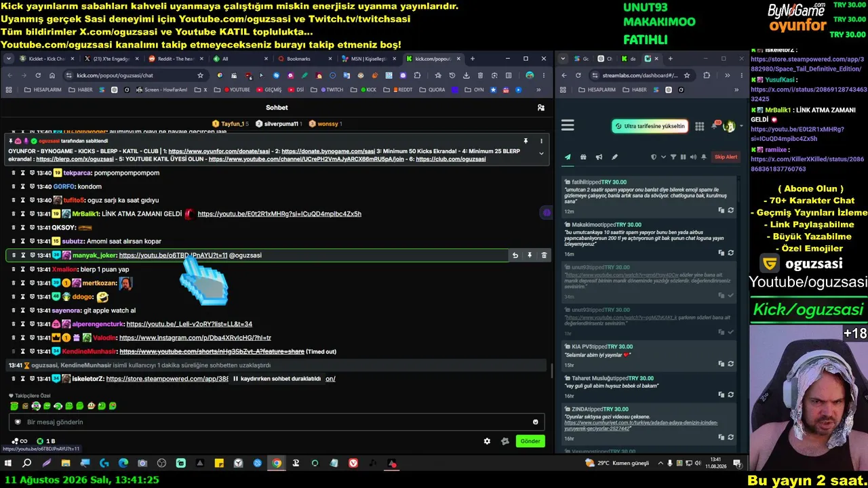Delete manyak_joker's chat message
This screenshot has height=488, width=868.
[544, 256]
